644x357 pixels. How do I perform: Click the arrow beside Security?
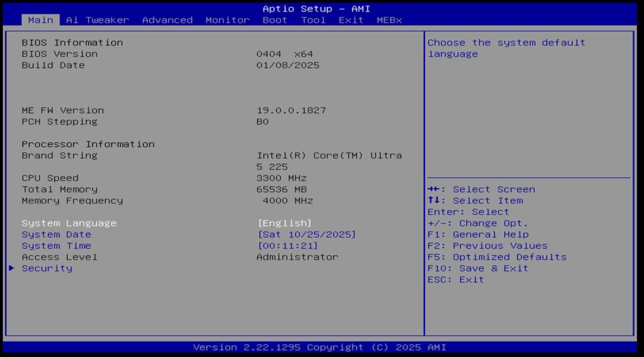coord(12,268)
